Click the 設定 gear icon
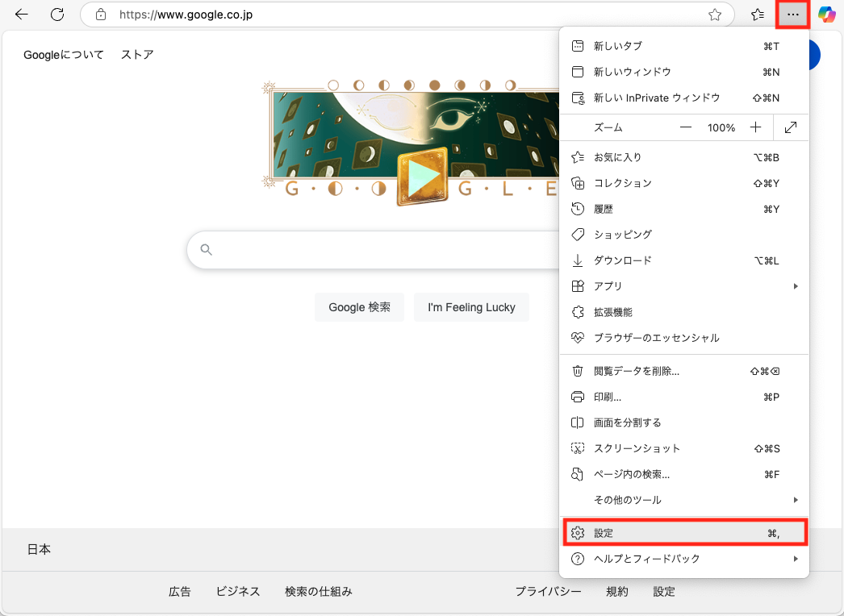 coord(578,533)
